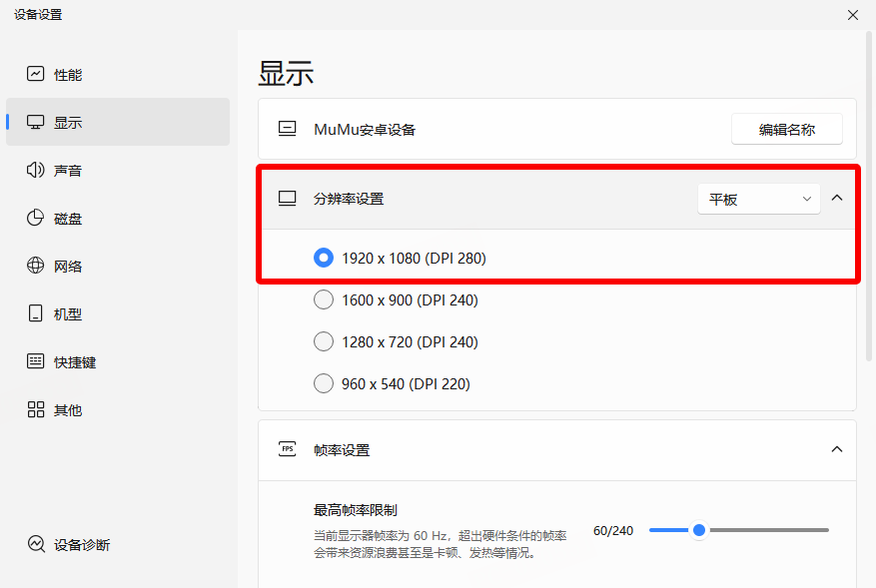Click the 其他 grid icon

click(36, 409)
